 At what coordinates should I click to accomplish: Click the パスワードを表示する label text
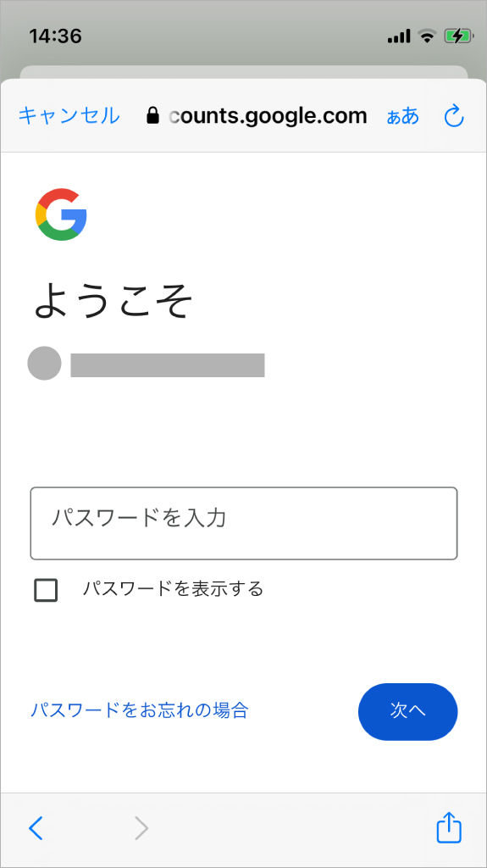[x=173, y=589]
